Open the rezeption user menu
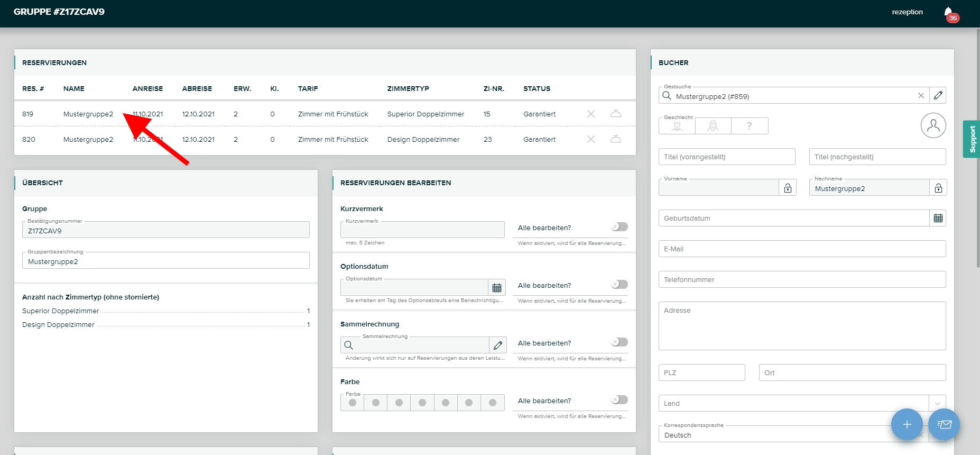Screen dimensions: 980x455 907,12
